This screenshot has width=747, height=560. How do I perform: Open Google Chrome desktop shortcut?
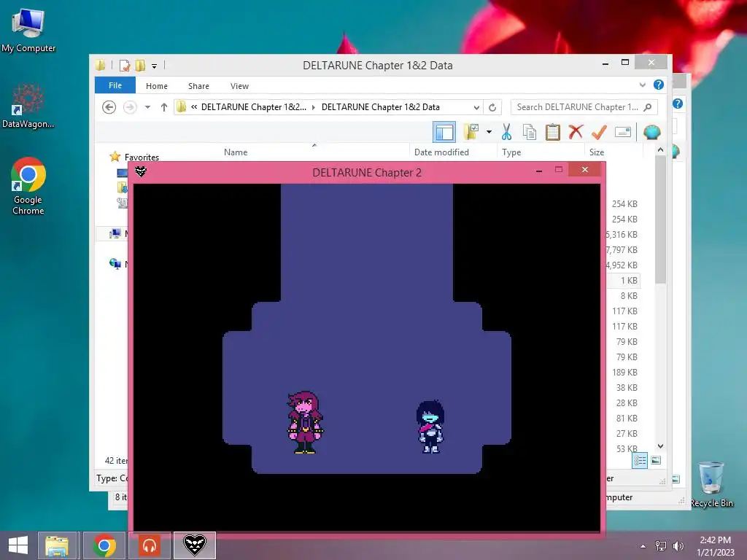point(28,186)
